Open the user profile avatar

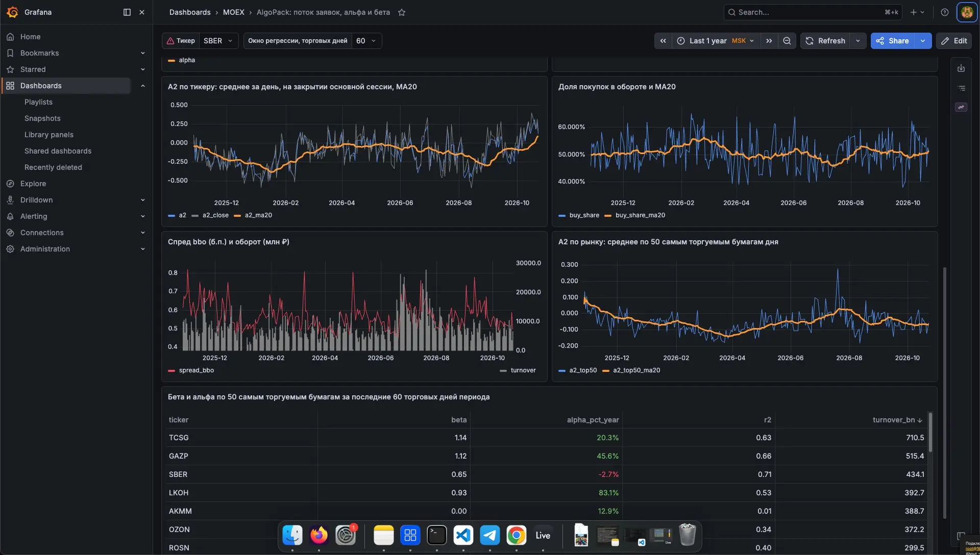click(x=967, y=12)
